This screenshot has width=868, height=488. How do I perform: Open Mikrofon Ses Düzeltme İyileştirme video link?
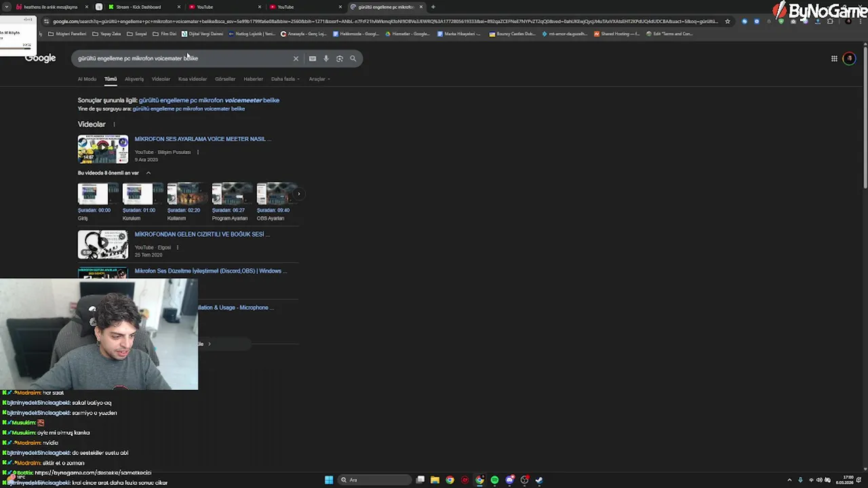(x=211, y=271)
